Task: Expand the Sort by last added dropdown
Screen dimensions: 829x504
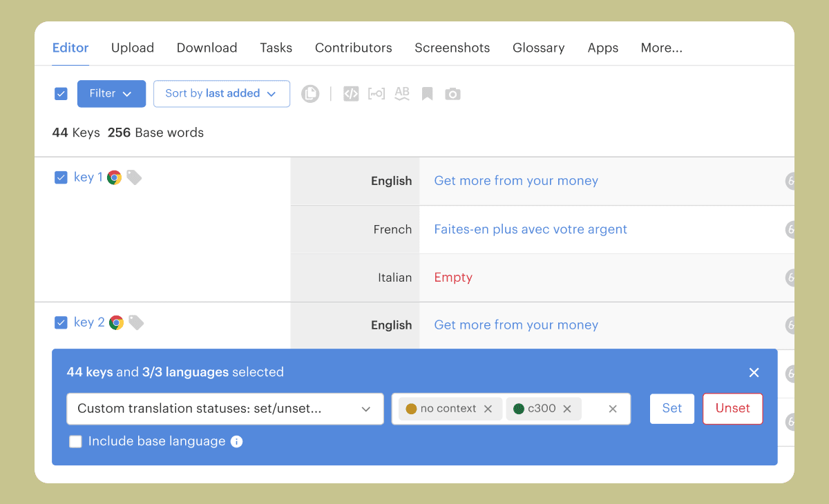Action: (x=221, y=94)
